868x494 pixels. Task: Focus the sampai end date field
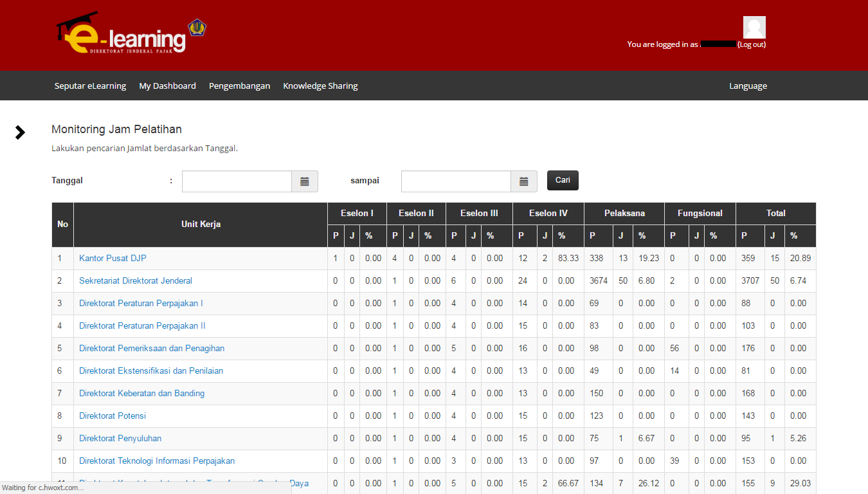pyautogui.click(x=456, y=181)
